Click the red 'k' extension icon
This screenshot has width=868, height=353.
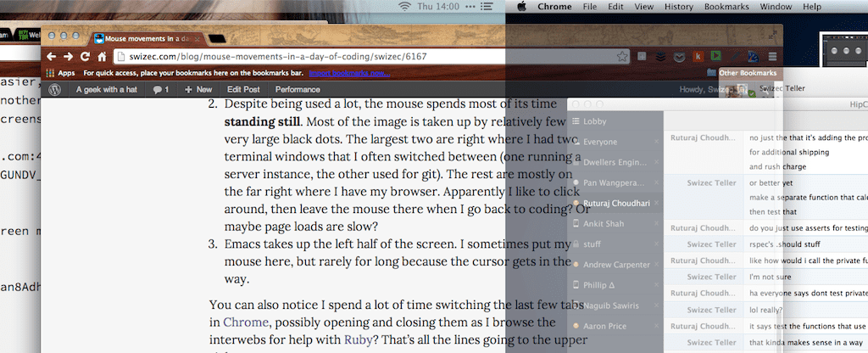click(x=698, y=57)
